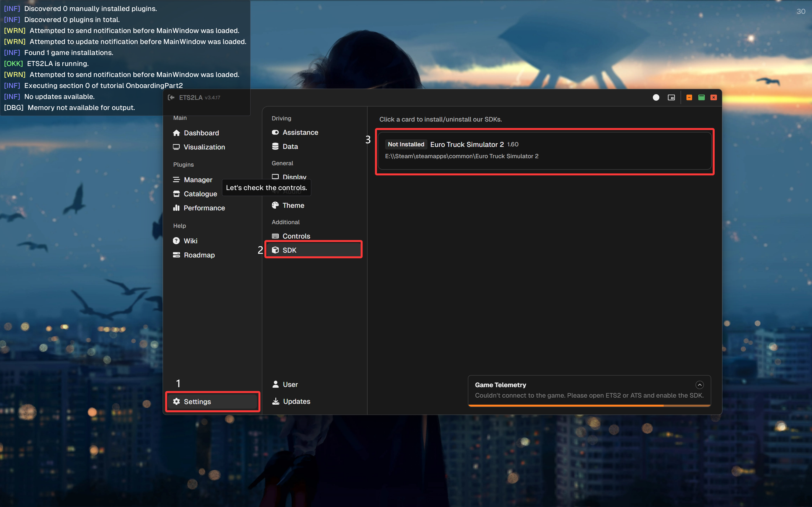The width and height of the screenshot is (812, 507).
Task: Open Controls settings via its keyboard icon
Action: tap(275, 236)
